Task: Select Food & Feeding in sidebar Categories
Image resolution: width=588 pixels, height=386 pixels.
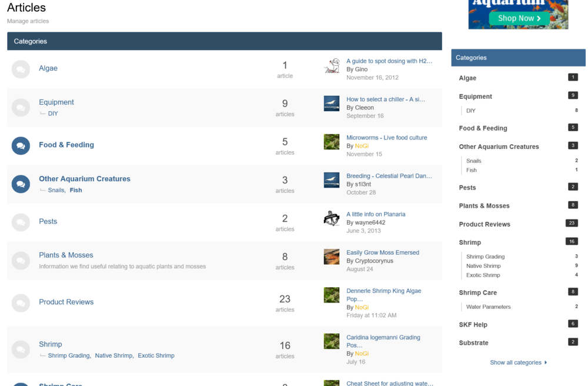Action: 483,128
